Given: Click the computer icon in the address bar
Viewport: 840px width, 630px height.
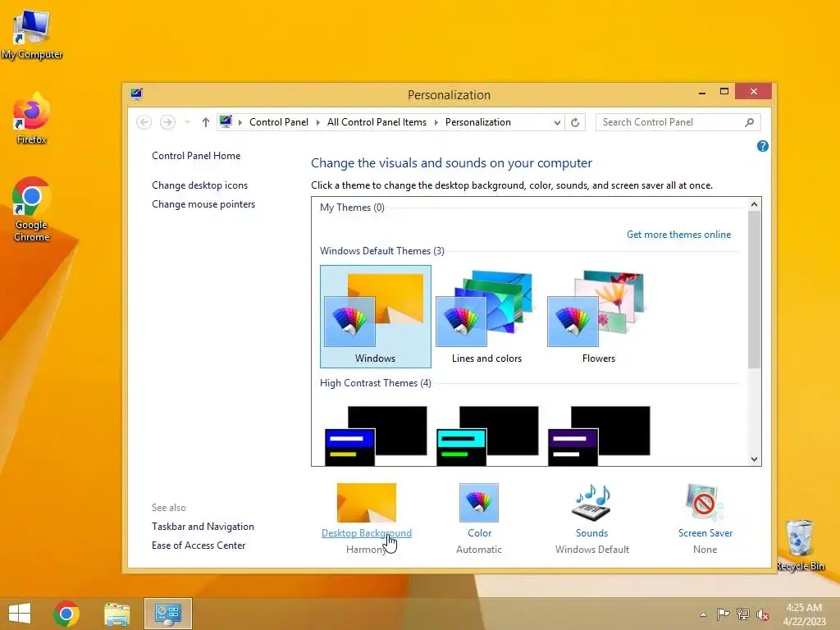Looking at the screenshot, I should 226,121.
